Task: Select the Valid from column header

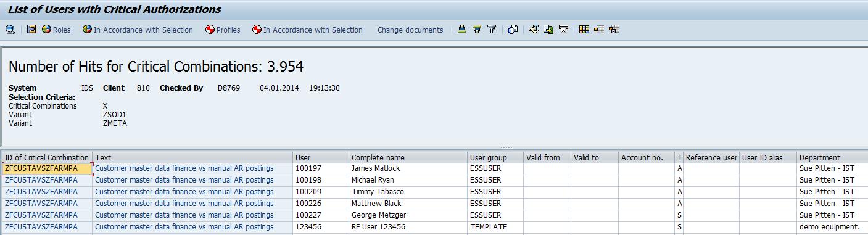Action: [547, 157]
